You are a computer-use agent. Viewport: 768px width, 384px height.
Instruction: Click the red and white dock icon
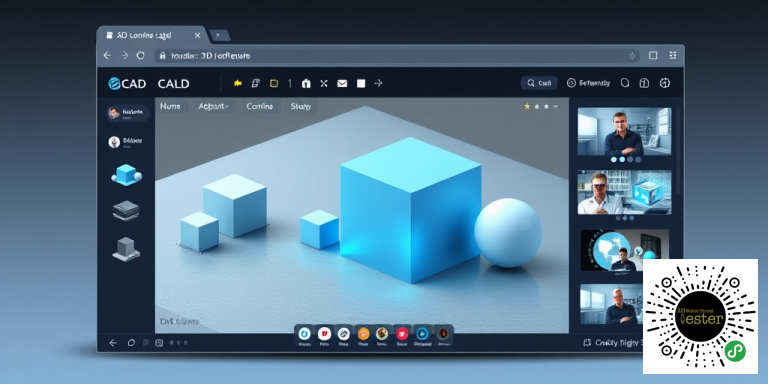pyautogui.click(x=324, y=334)
